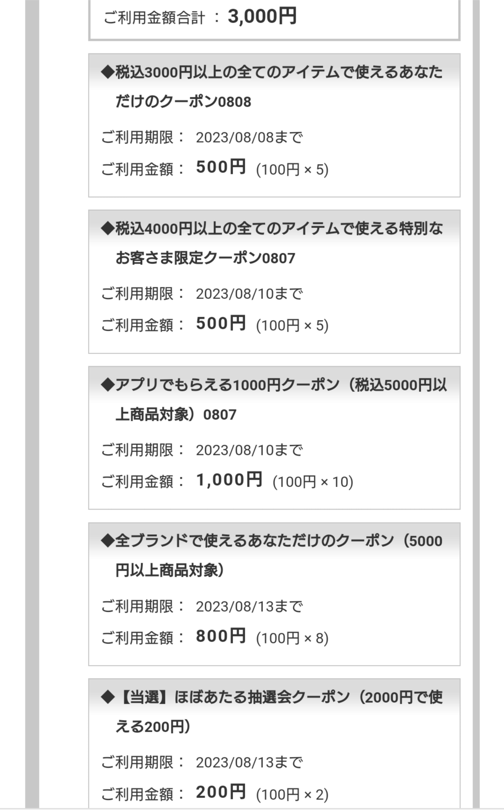Screen dimensions: 504x812
Task: Click the 1,000円 coupon amount
Action: pos(229,480)
